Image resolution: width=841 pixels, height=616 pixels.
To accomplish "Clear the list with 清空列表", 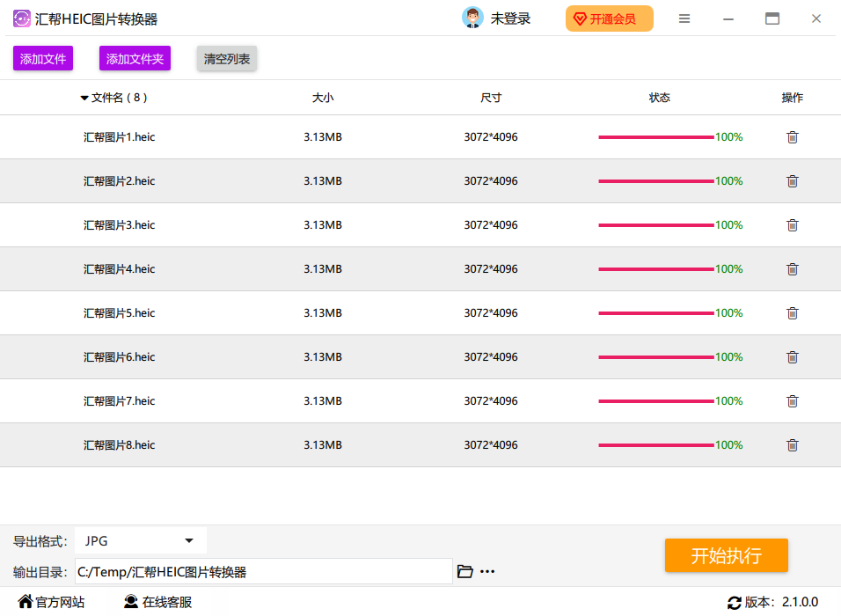I will pos(226,59).
